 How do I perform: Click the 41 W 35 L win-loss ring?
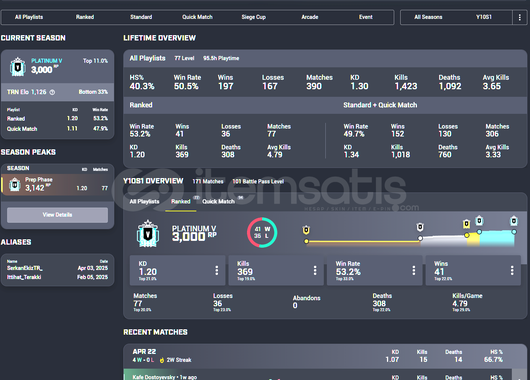[x=262, y=233]
